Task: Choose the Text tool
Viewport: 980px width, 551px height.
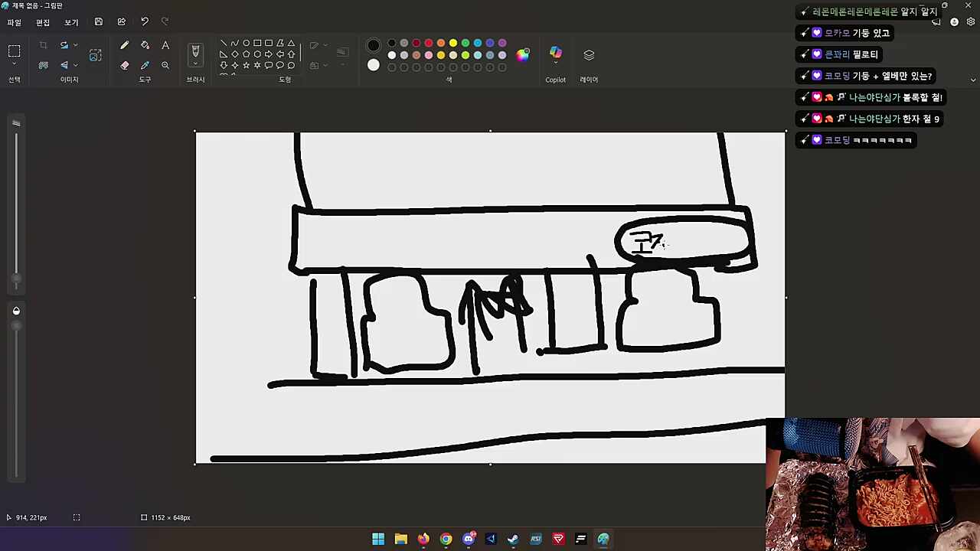Action: coord(165,46)
